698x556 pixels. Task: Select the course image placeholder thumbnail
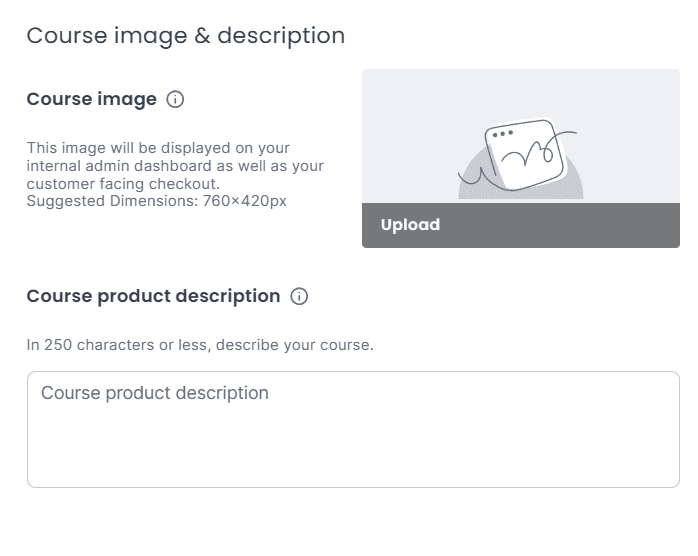tap(520, 137)
